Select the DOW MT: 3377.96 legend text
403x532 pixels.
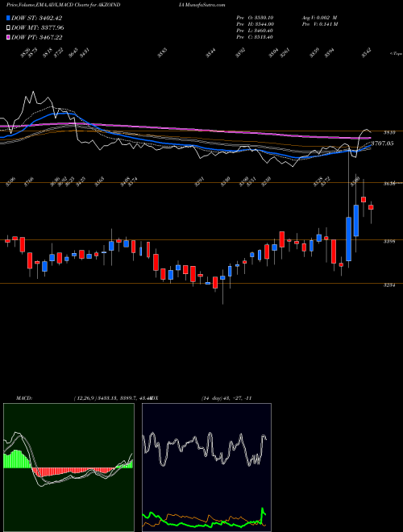(38, 27)
